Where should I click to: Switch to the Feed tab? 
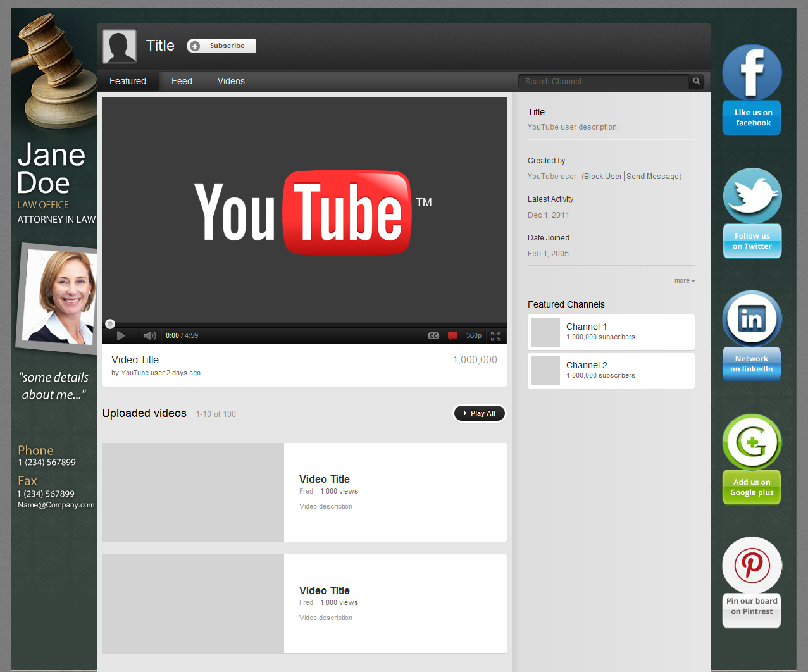click(182, 81)
